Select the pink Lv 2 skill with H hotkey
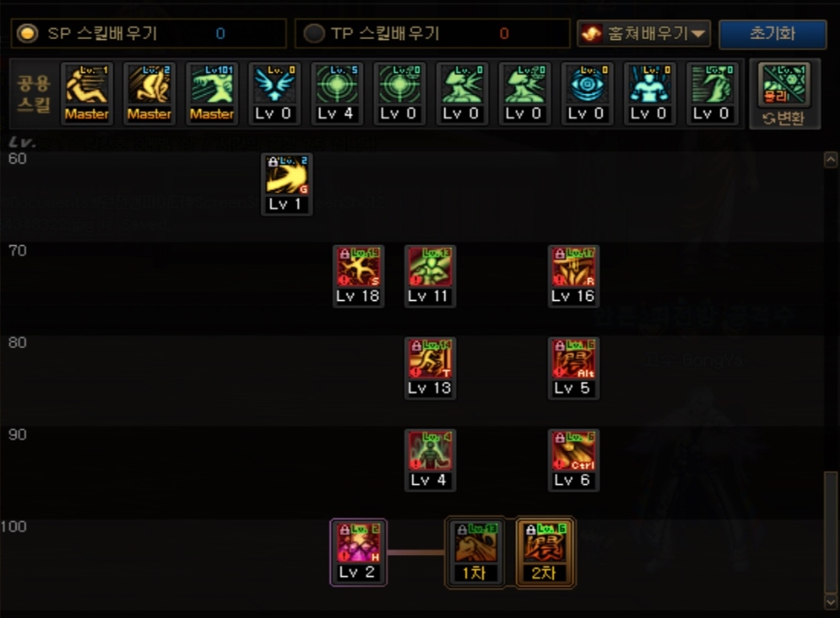 pos(358,552)
